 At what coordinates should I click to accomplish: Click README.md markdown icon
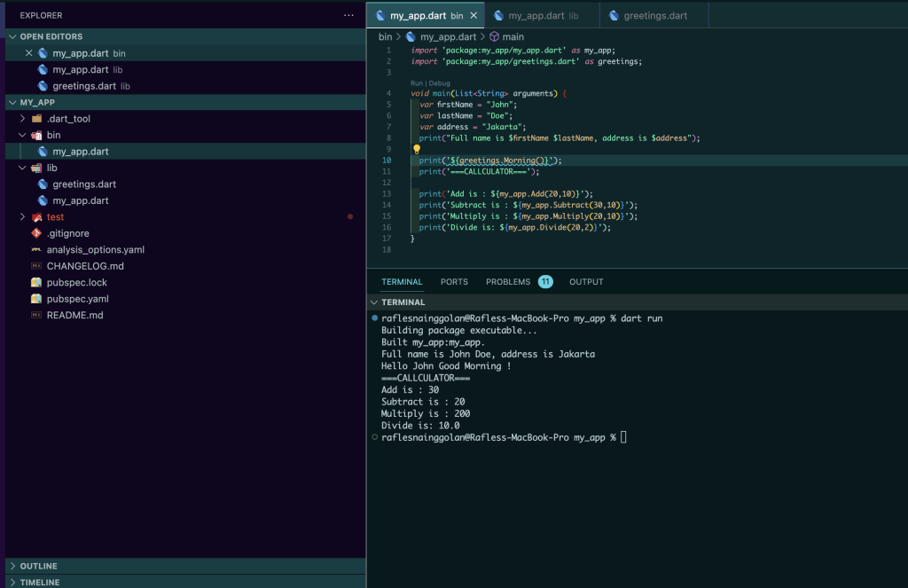(x=36, y=315)
